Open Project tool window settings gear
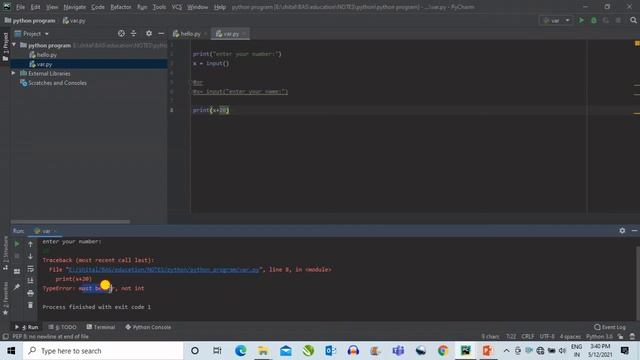 pyautogui.click(x=149, y=33)
